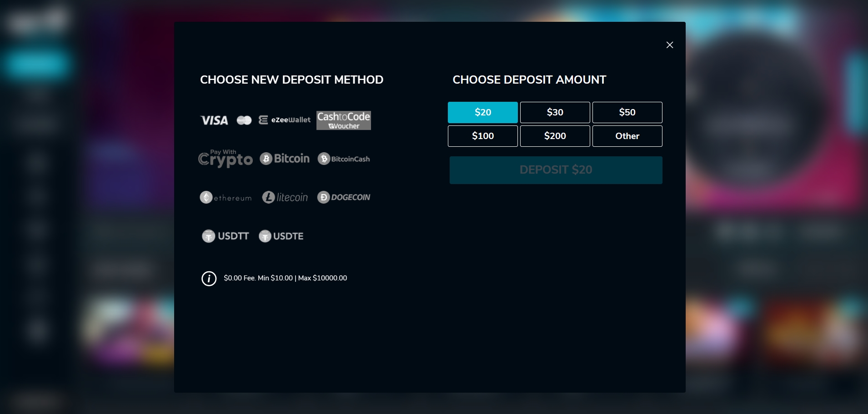Select Visa as deposit method
Screen dimensions: 868x414
pos(213,120)
